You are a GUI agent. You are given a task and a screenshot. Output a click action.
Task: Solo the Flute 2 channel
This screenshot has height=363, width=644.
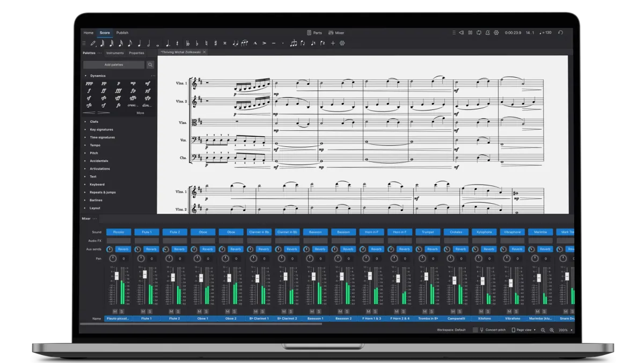pos(178,312)
